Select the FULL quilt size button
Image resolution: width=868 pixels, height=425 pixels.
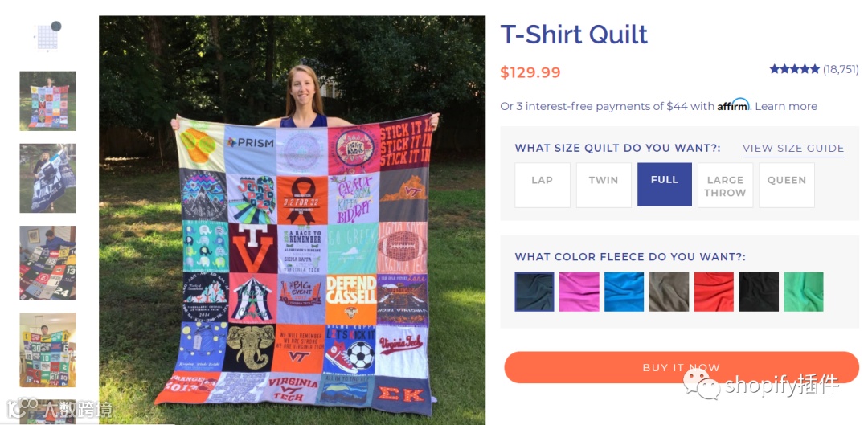tap(665, 184)
